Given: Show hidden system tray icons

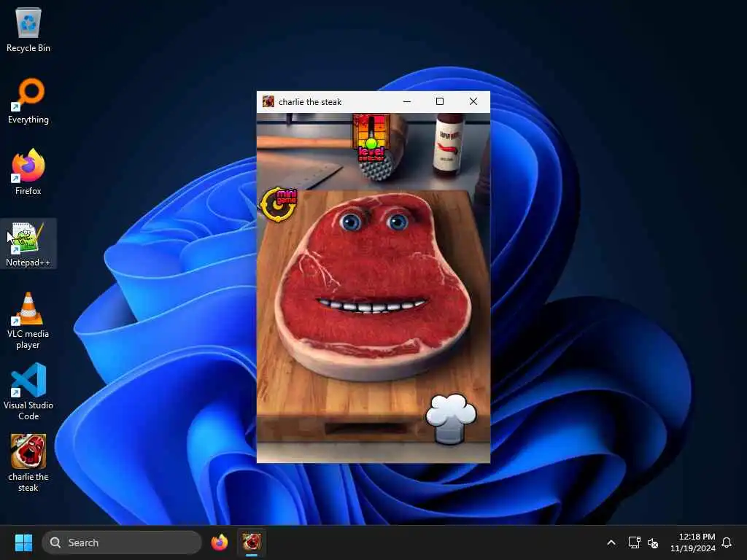Looking at the screenshot, I should [611, 542].
